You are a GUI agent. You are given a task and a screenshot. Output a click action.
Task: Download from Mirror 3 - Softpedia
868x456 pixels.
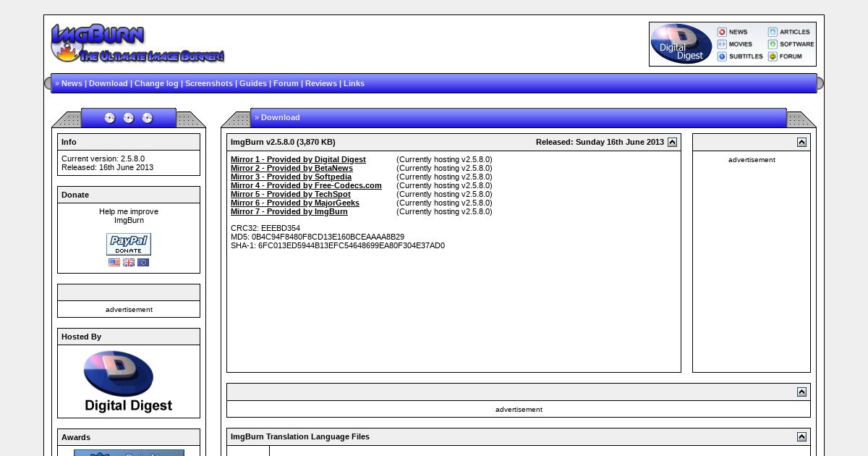pyautogui.click(x=291, y=177)
